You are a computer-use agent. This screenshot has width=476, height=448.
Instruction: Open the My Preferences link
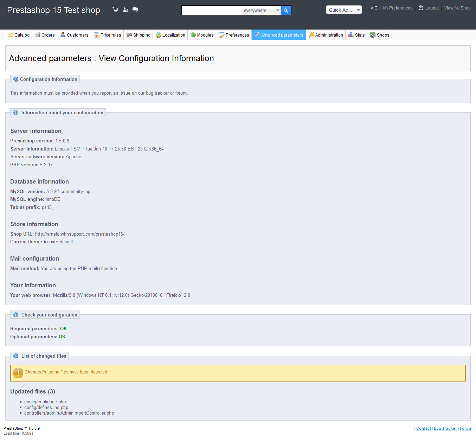pyautogui.click(x=398, y=8)
